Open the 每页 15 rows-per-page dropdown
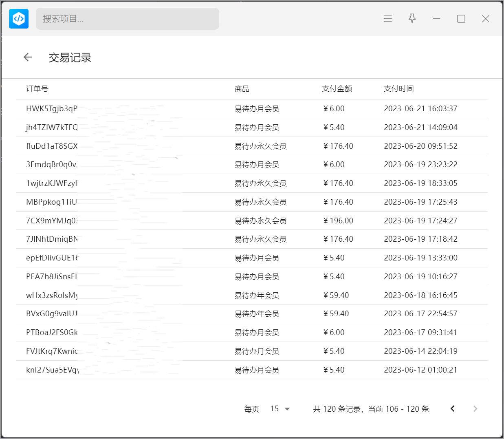Image resolution: width=504 pixels, height=439 pixels. pos(280,408)
